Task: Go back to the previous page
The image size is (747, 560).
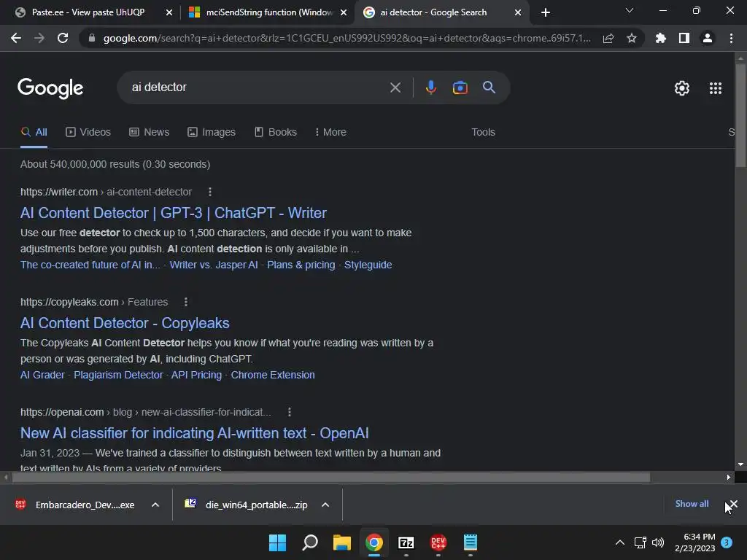Action: tap(16, 38)
